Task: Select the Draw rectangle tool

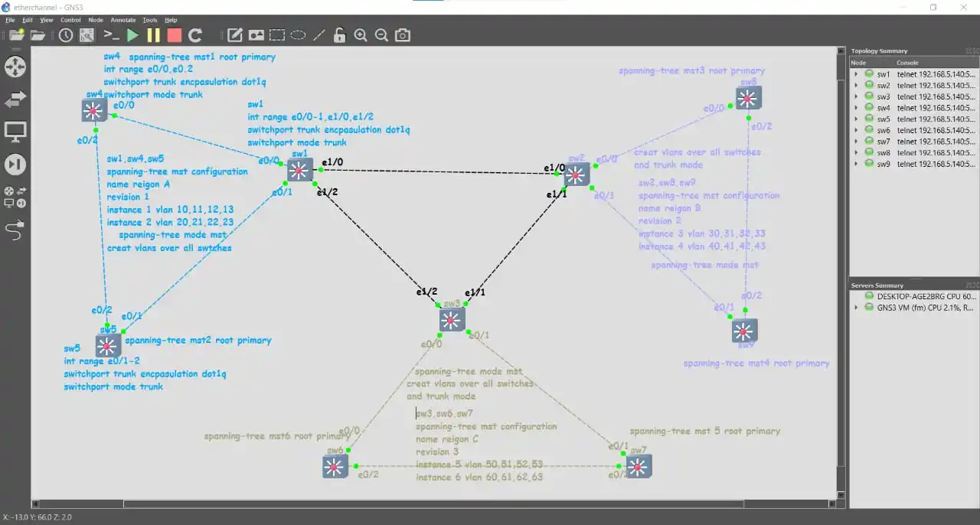Action: [276, 35]
